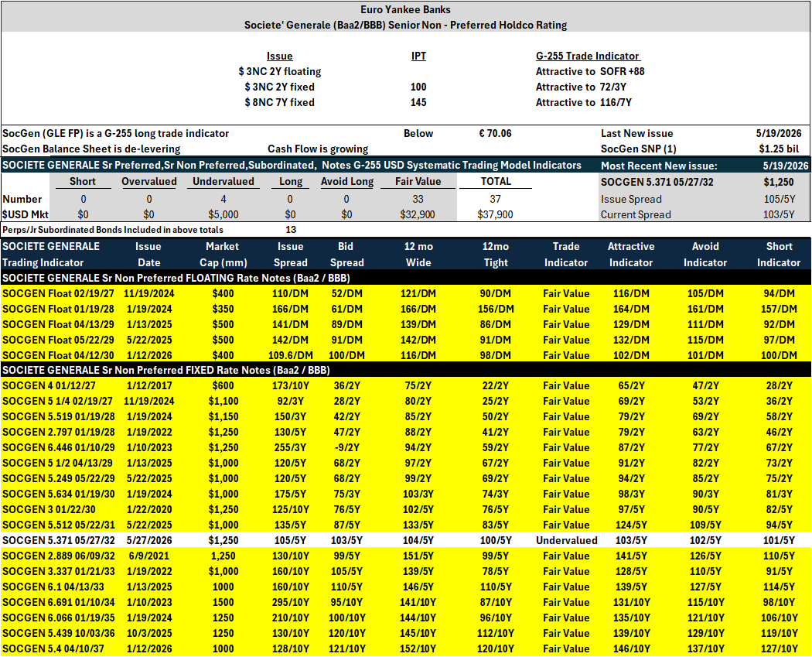Select the SOCGEN 5.4 04/10/37 row label
Viewport: 812px width, 657px height.
pyautogui.click(x=53, y=648)
